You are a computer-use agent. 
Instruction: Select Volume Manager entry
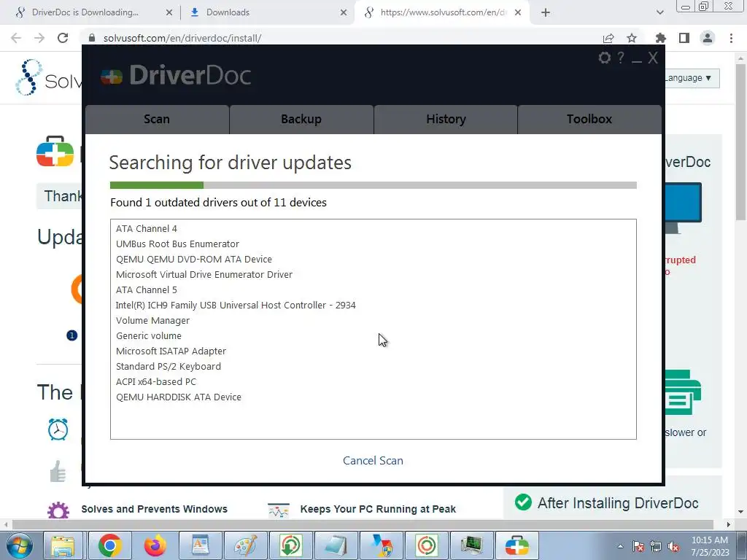pyautogui.click(x=152, y=321)
